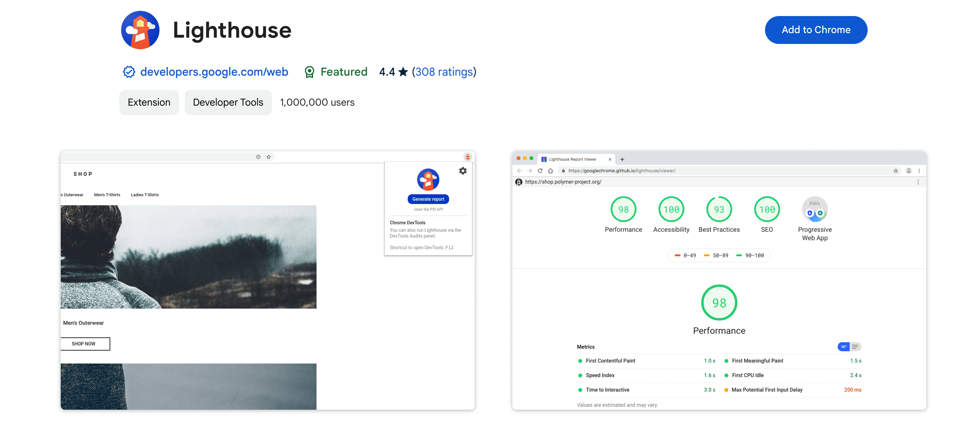
Task: Click the 0-49 red score legend
Action: (685, 255)
